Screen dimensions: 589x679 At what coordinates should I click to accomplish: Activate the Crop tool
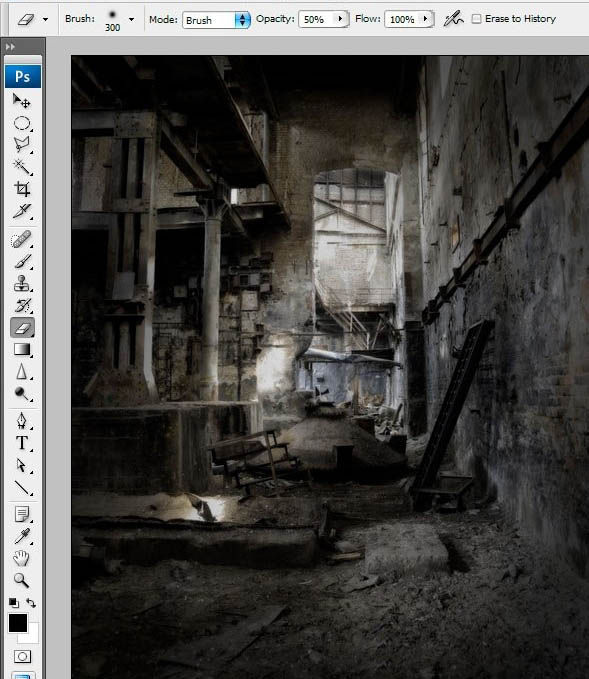[22, 189]
